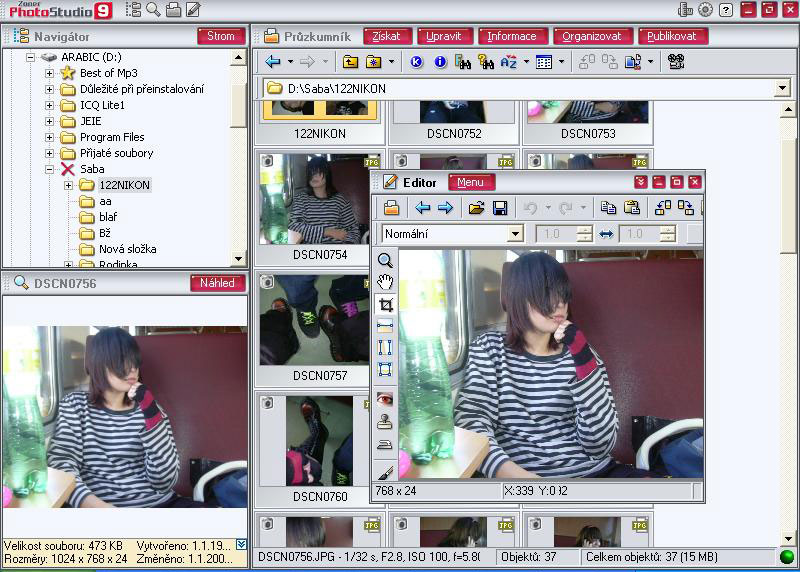800x572 pixels.
Task: Increase the second crop ratio stepper
Action: 667,230
